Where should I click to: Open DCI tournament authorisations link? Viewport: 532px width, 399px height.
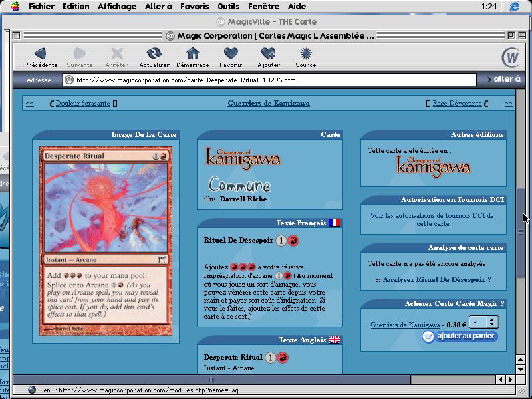tap(433, 220)
